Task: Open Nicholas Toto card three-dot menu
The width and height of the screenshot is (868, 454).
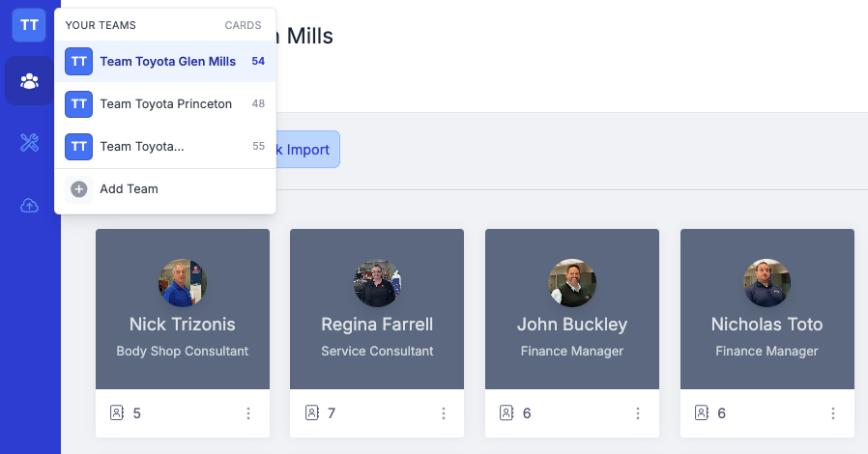Action: [832, 413]
